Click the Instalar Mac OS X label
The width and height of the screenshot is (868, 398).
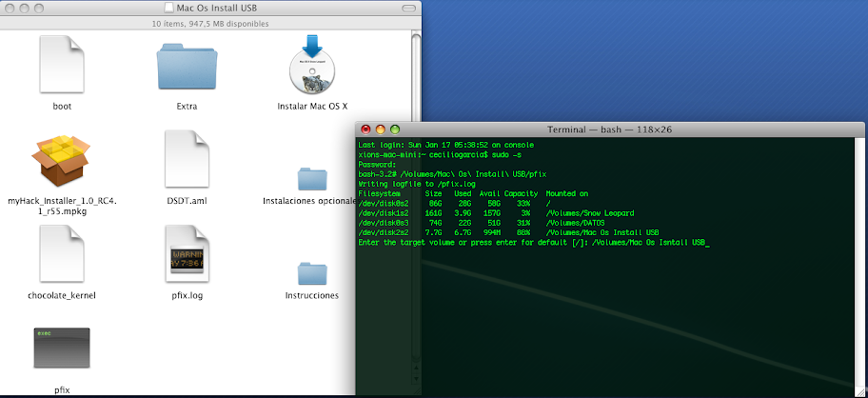[x=313, y=107]
